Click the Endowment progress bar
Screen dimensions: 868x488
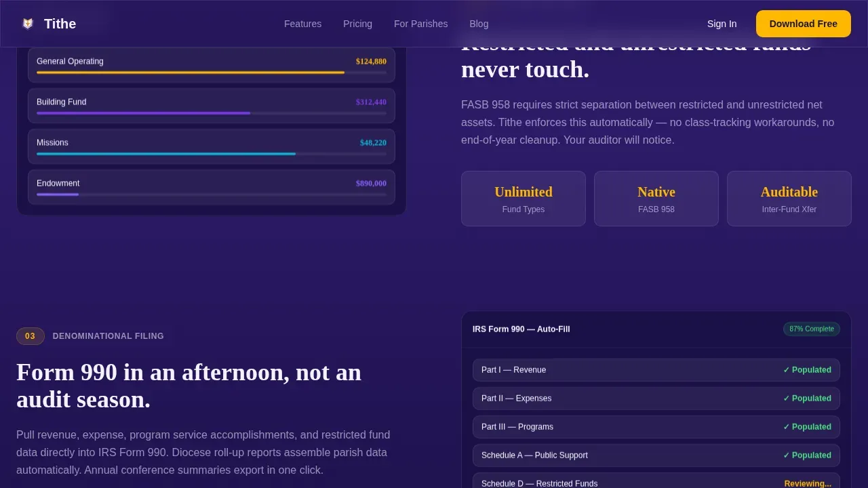(212, 195)
